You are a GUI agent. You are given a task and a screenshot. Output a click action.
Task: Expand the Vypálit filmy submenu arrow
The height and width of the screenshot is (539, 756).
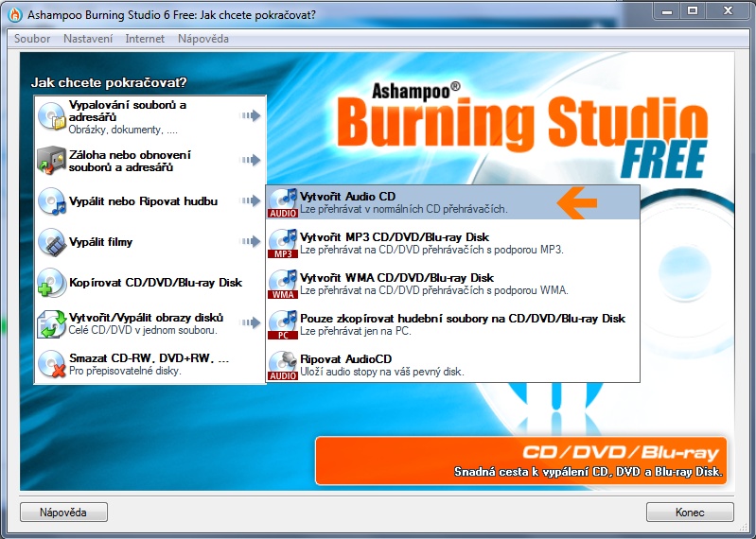250,242
